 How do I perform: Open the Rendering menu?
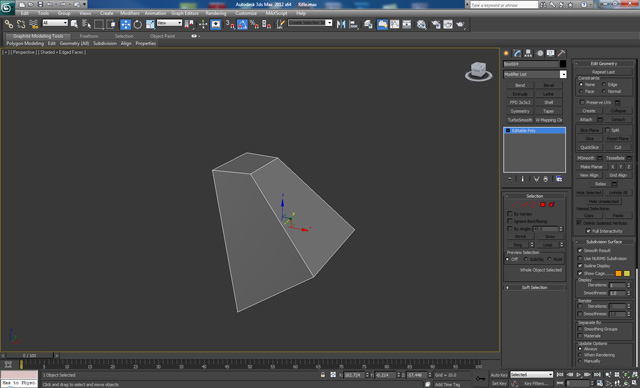coord(216,13)
